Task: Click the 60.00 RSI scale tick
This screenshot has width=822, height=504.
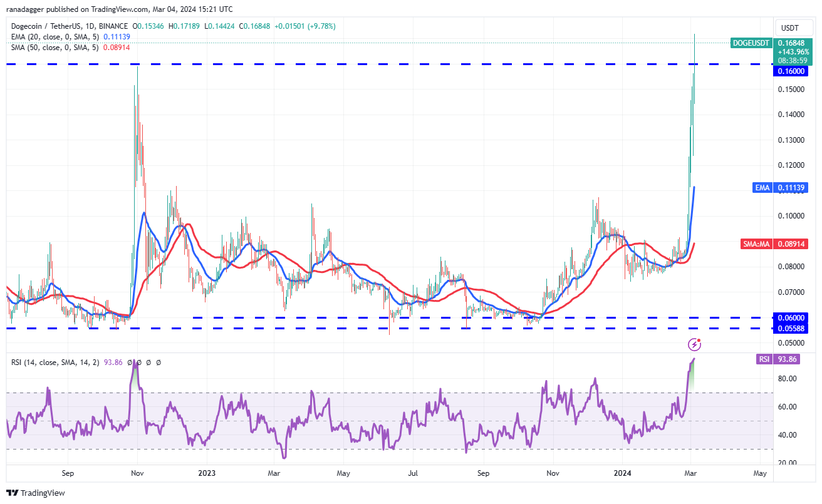Action: tap(788, 407)
